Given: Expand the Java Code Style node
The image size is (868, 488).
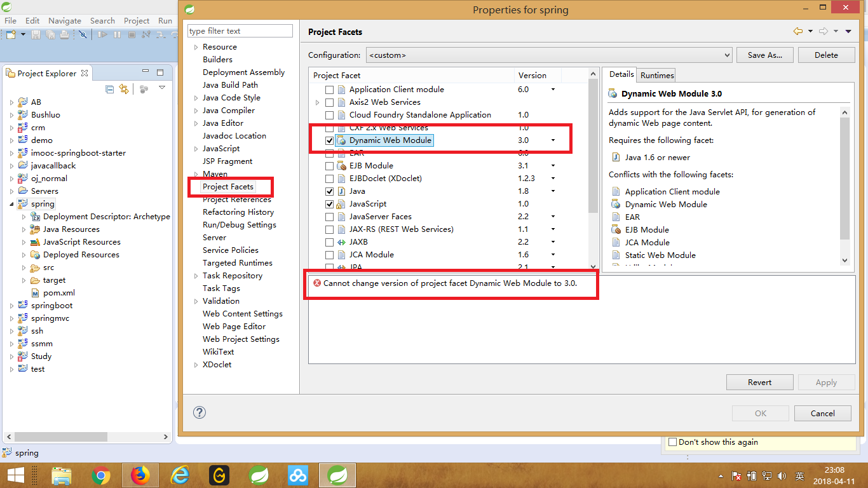Looking at the screenshot, I should [196, 98].
